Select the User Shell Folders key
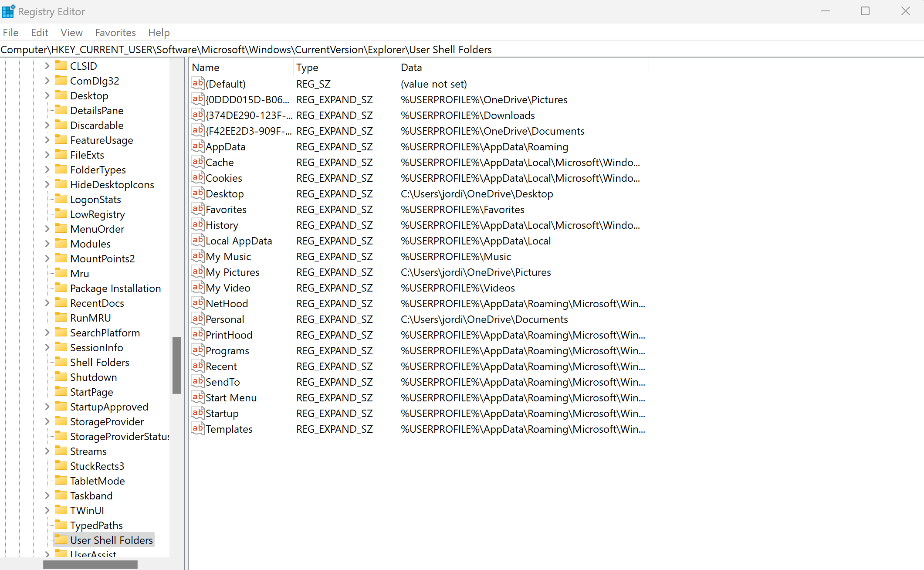 tap(111, 540)
